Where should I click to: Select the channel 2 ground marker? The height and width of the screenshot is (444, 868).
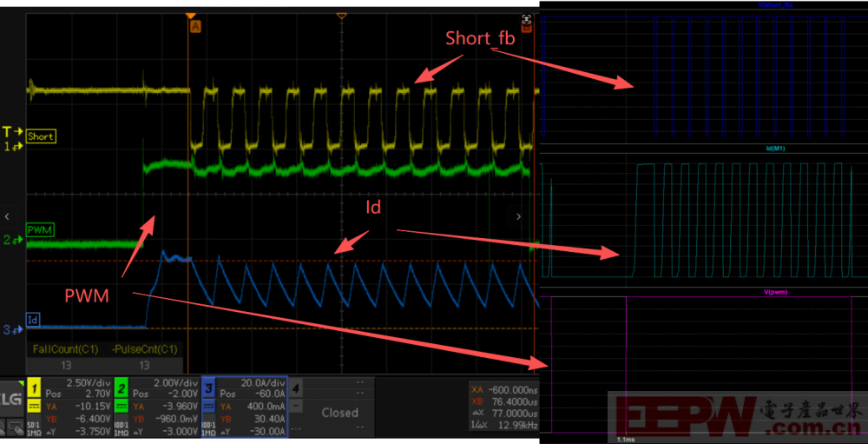pos(9,239)
